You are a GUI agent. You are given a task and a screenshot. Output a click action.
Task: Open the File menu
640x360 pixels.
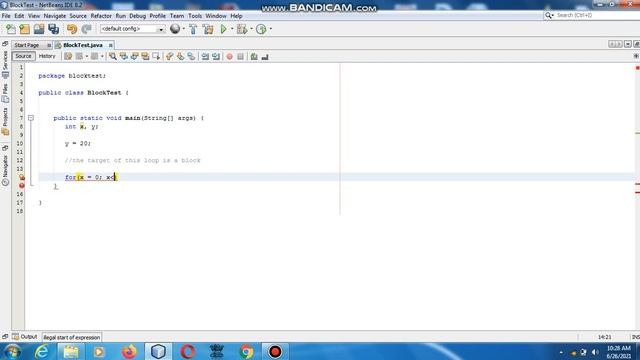click(6, 16)
